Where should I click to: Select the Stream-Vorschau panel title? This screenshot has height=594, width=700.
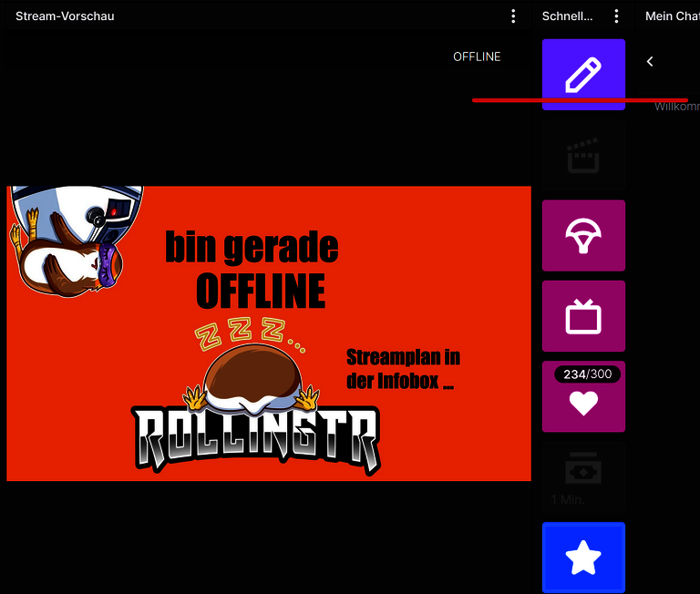tap(66, 16)
